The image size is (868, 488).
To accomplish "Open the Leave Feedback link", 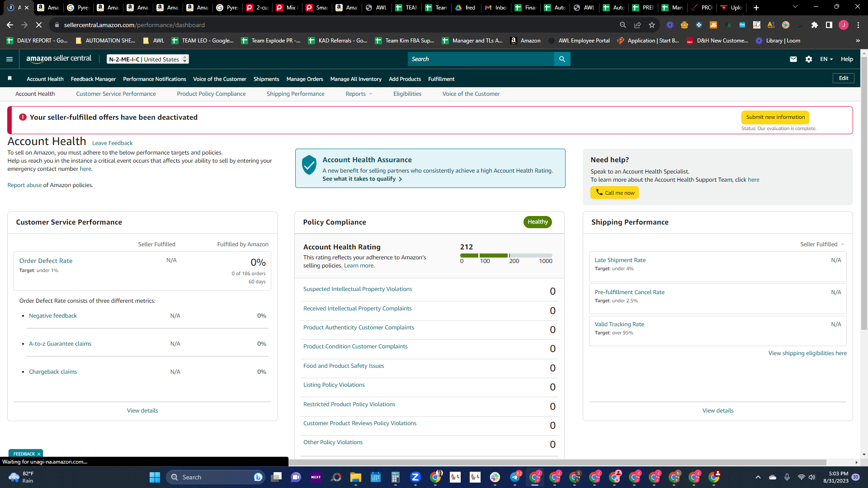I will (x=112, y=143).
